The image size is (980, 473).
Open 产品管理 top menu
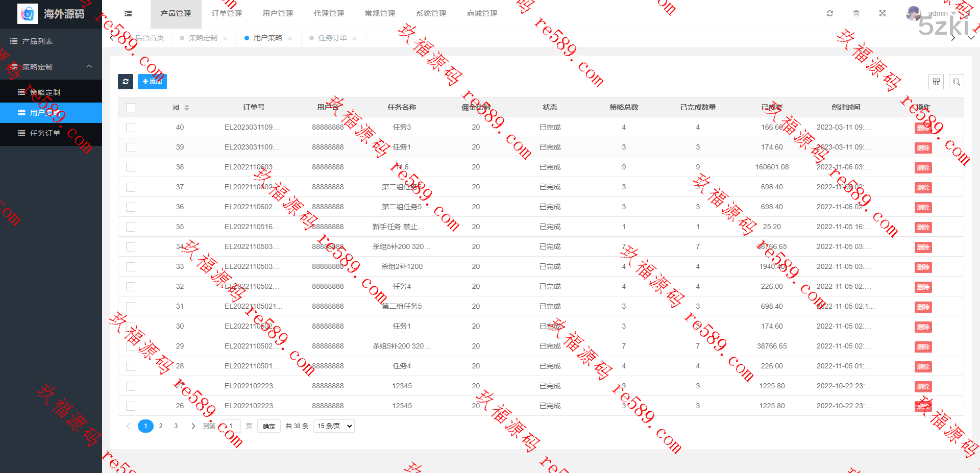pyautogui.click(x=176, y=14)
